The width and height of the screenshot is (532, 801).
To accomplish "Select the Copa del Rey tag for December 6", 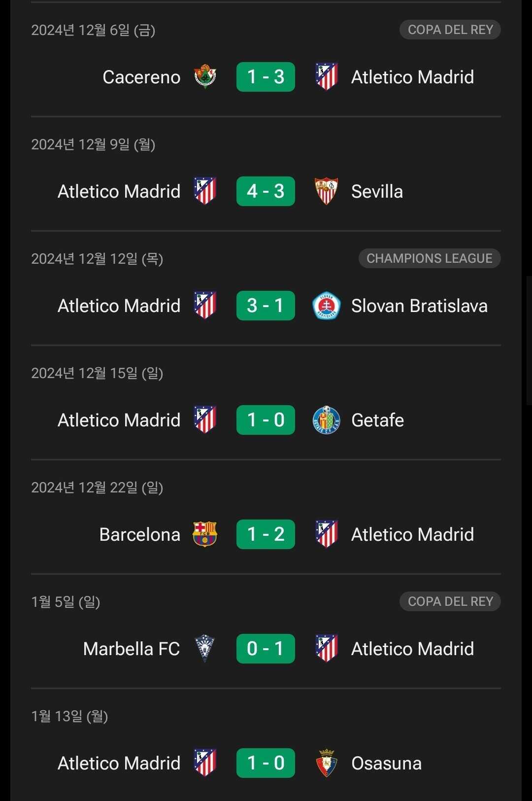I will (450, 30).
